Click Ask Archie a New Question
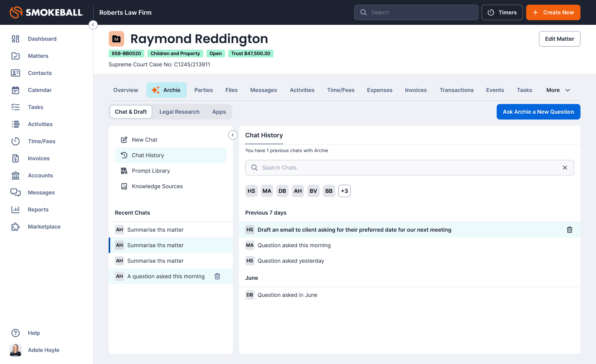The width and height of the screenshot is (596, 364). 539,112
